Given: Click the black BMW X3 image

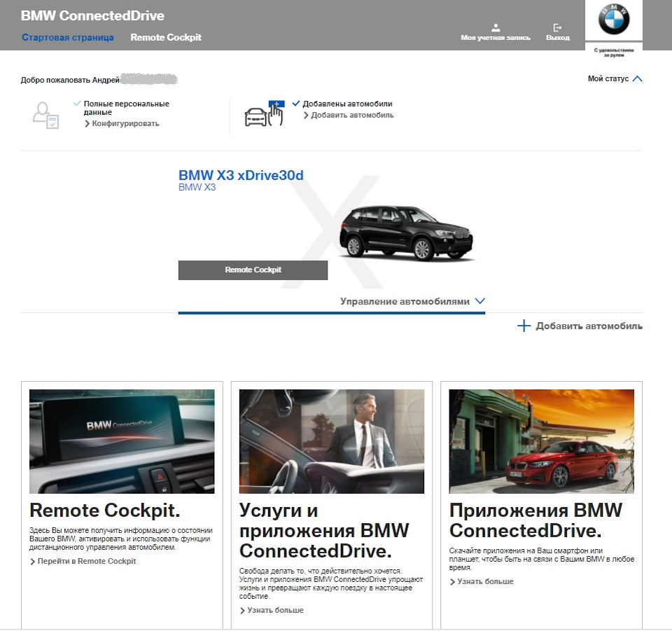Looking at the screenshot, I should [x=406, y=233].
